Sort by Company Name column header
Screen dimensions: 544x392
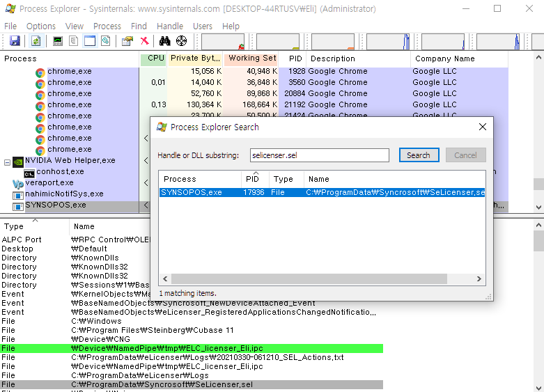click(x=459, y=58)
